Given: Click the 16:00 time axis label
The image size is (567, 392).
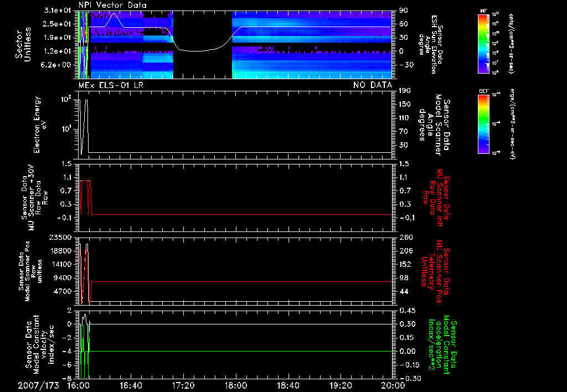Looking at the screenshot, I should coord(79,385).
